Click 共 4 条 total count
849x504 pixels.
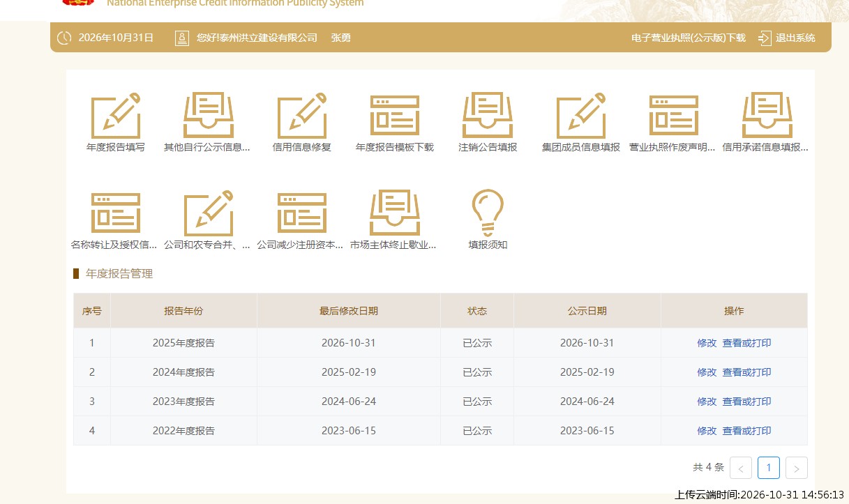[x=708, y=468]
